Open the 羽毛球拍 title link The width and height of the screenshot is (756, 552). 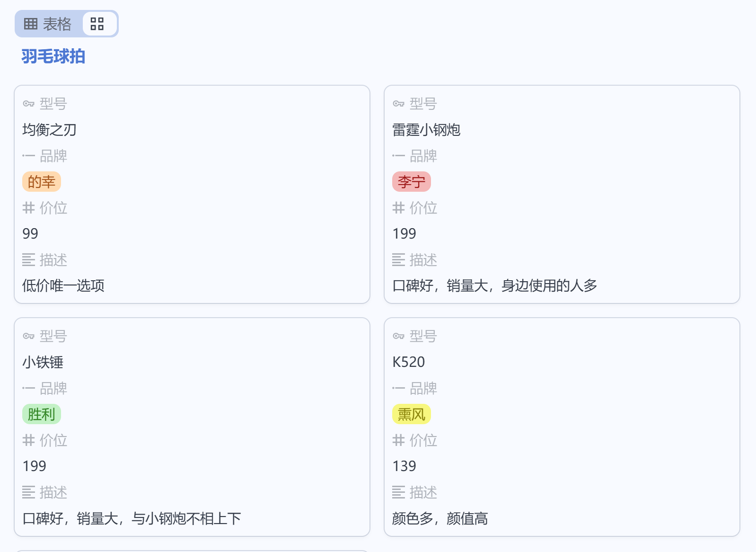[53, 56]
